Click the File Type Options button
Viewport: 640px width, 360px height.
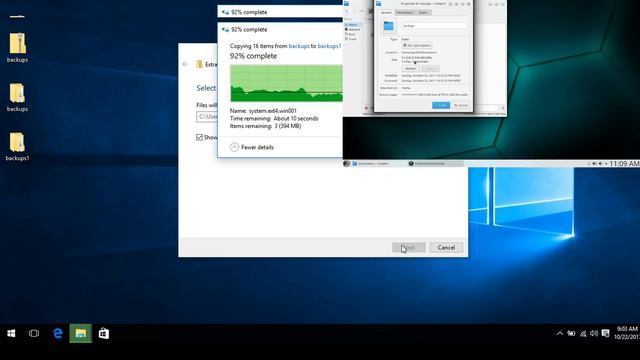pos(417,46)
